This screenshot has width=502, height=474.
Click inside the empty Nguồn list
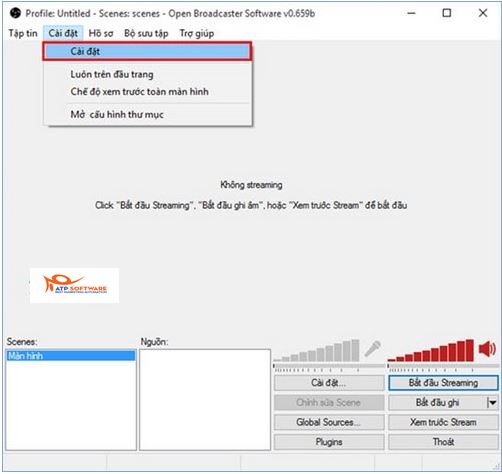point(205,400)
